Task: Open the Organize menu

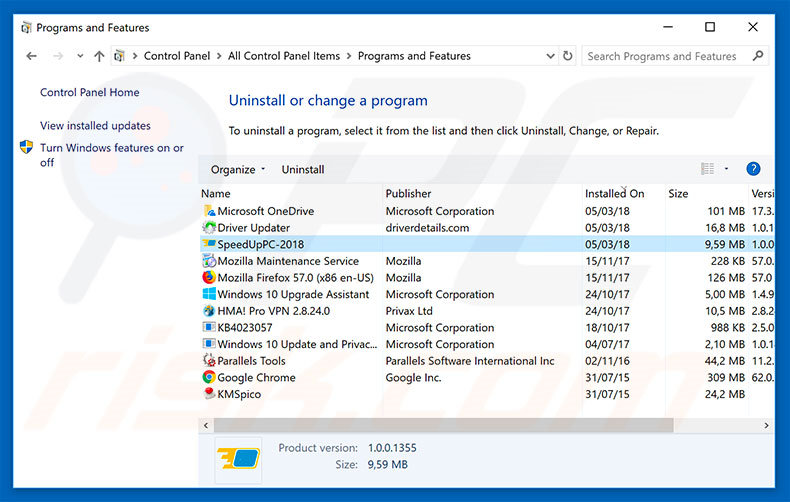Action: tap(237, 169)
